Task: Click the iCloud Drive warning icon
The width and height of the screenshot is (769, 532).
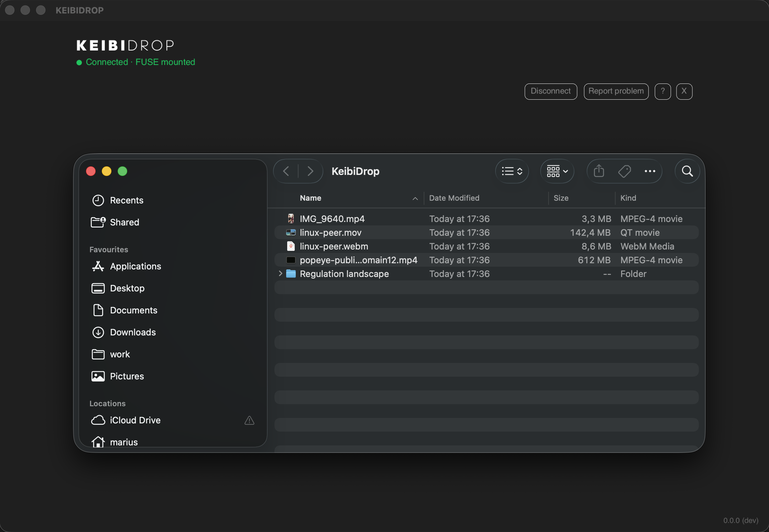Action: 249,421
